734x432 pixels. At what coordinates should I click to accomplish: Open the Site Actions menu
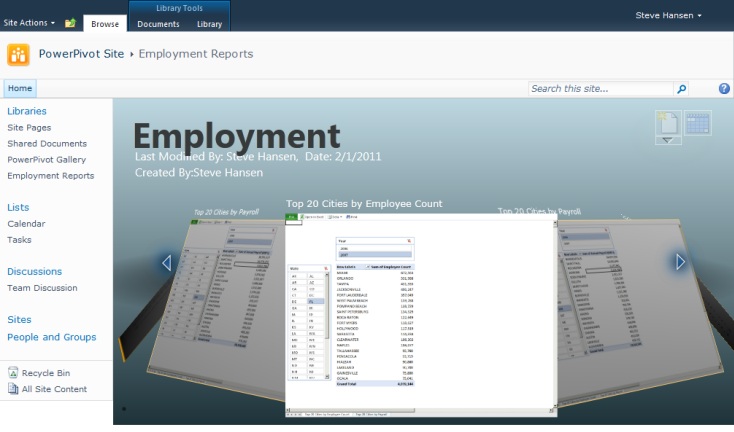pyautogui.click(x=29, y=23)
